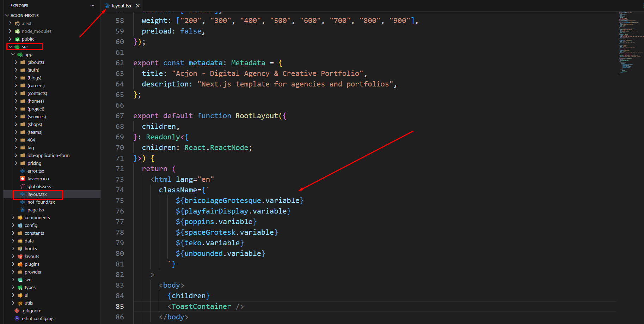Select the job-application-form folder
Image resolution: width=644 pixels, height=324 pixels.
48,156
